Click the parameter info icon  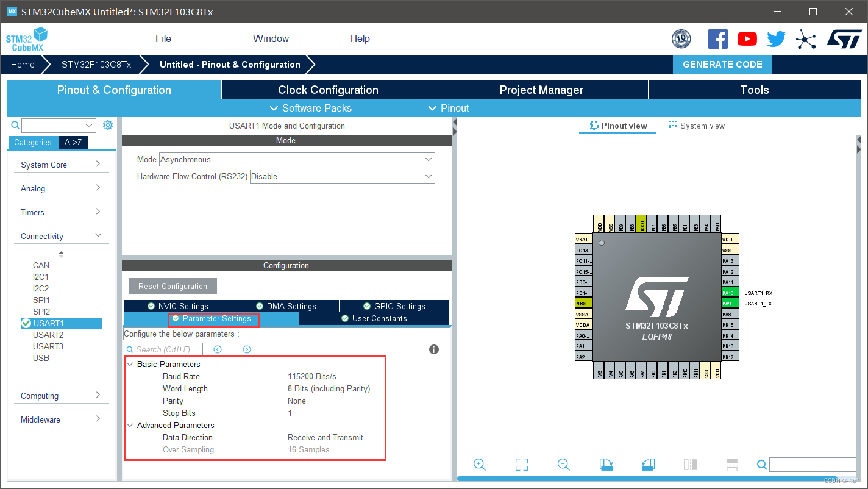tap(434, 349)
